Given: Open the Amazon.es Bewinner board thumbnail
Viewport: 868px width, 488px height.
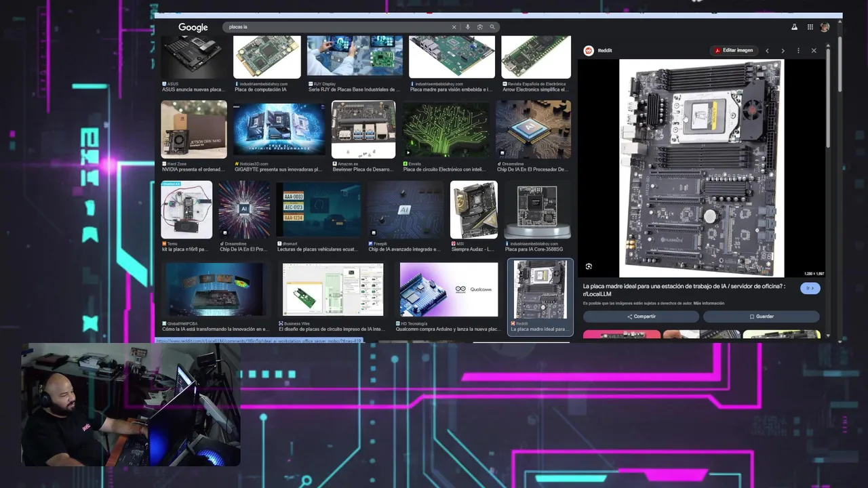Looking at the screenshot, I should point(363,129).
